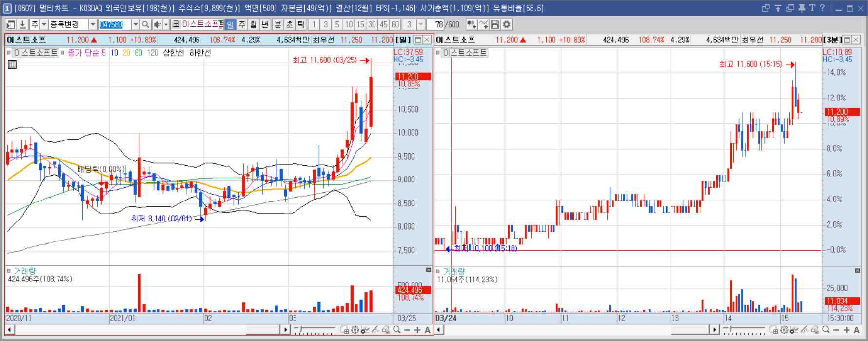Select the 틱 (tick) period button
Viewport: 868px width, 341px height.
pos(301,24)
